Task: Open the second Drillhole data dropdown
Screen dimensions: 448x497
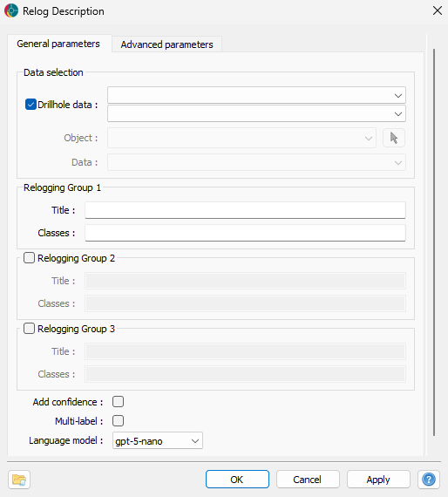Action: (256, 113)
